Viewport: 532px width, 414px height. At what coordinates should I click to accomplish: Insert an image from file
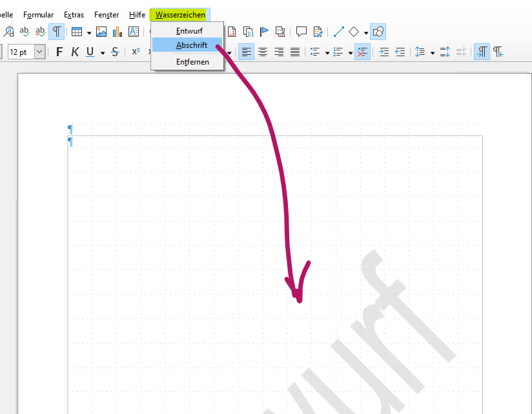pos(101,32)
